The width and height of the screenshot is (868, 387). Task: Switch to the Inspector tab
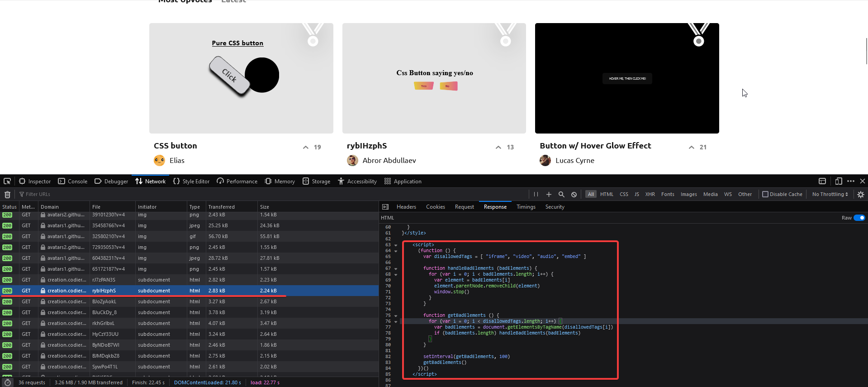point(35,181)
